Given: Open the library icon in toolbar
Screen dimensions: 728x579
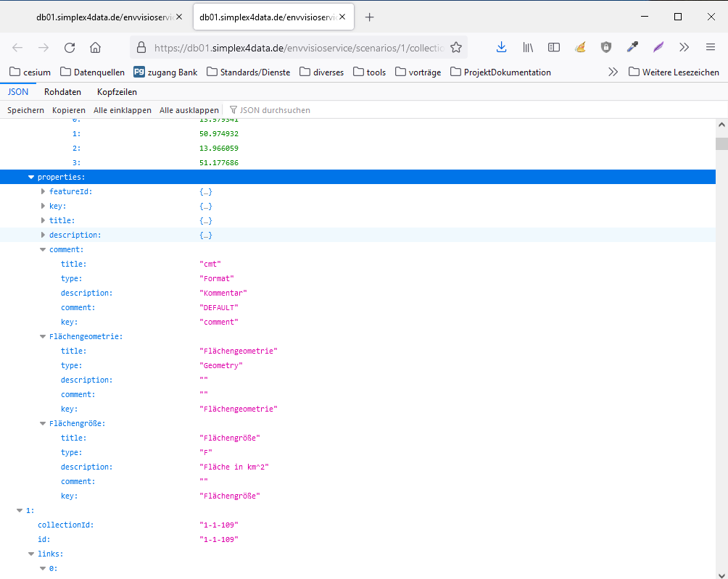Looking at the screenshot, I should pyautogui.click(x=528, y=48).
